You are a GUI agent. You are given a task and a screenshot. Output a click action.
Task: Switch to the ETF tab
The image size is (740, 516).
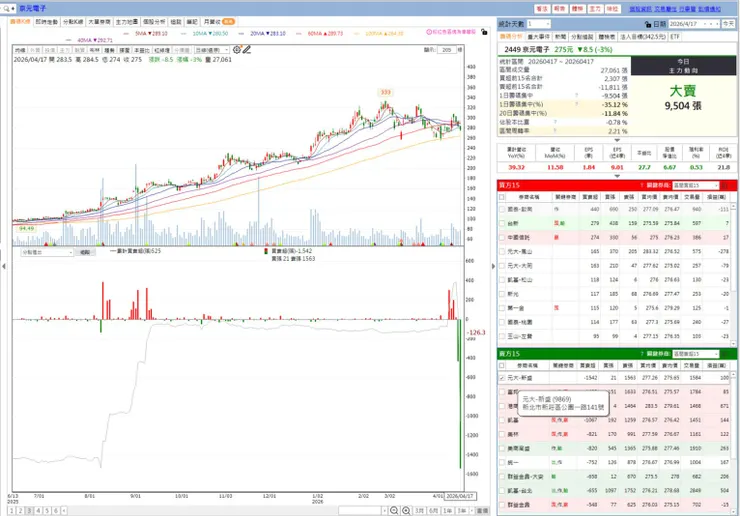tap(675, 36)
